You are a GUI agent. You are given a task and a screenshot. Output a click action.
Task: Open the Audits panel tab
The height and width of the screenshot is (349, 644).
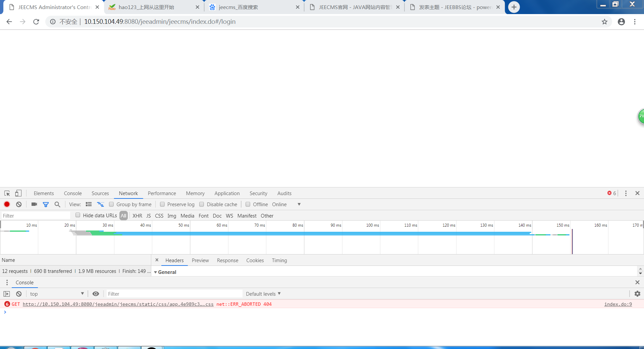point(284,193)
